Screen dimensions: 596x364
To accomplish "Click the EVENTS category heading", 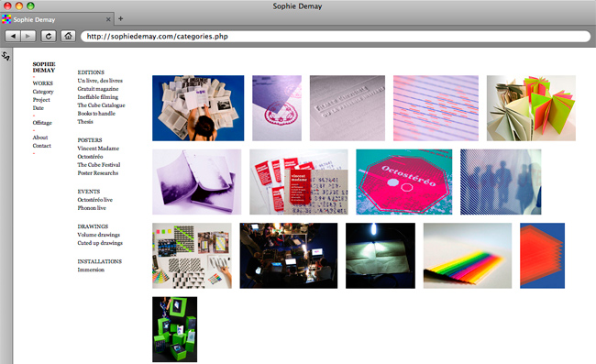I will pyautogui.click(x=89, y=192).
